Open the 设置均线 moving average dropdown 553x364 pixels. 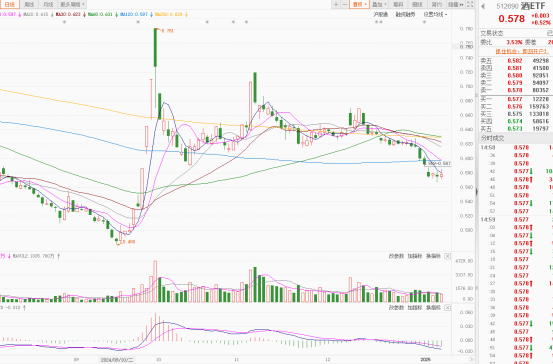click(435, 14)
